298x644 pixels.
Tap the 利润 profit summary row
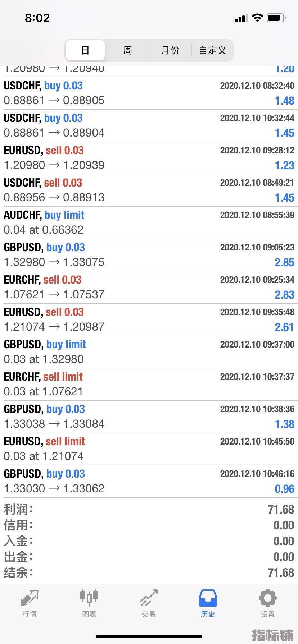(149, 509)
